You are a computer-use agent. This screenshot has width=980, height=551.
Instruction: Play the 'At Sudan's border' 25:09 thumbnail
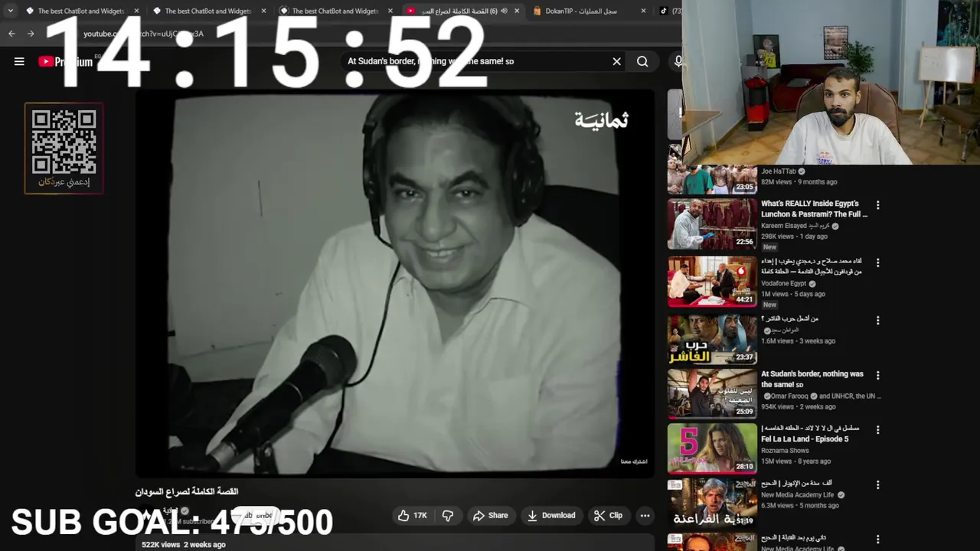pyautogui.click(x=712, y=394)
